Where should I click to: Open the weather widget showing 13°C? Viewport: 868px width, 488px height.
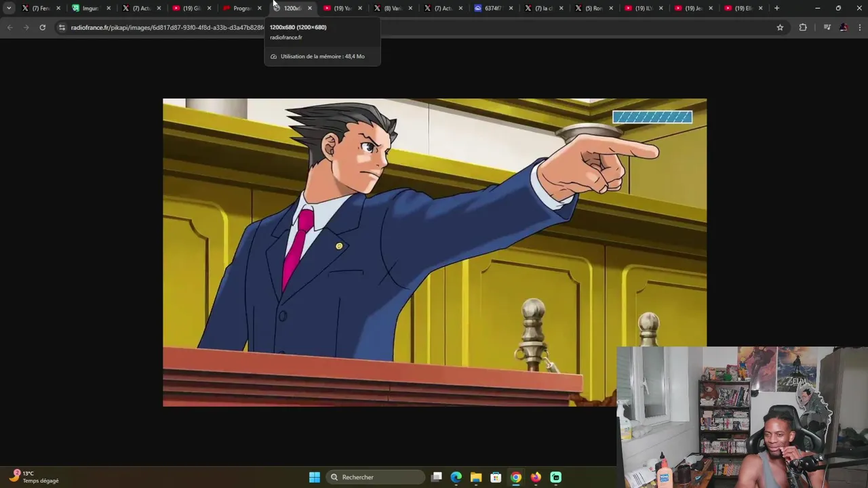pos(35,476)
